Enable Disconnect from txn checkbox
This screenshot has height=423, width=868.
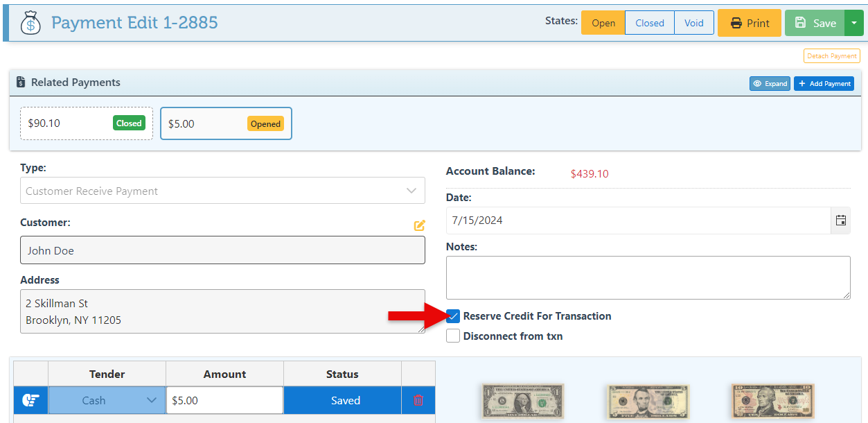coord(453,336)
